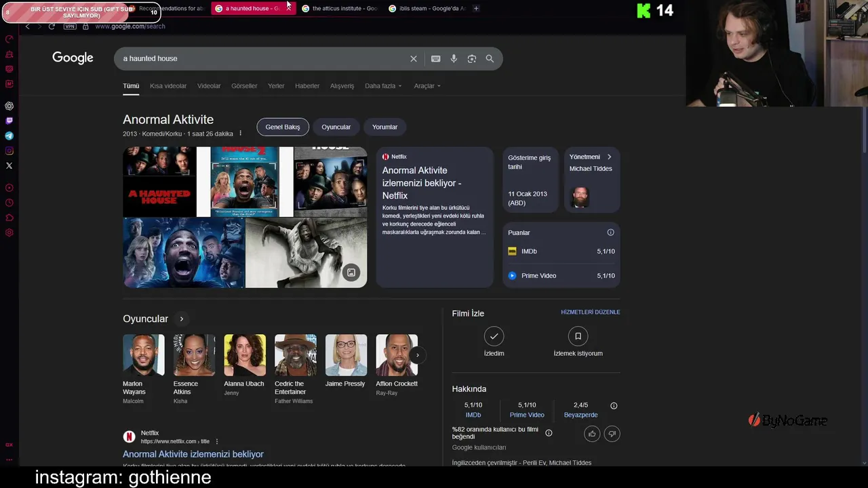Reload the page with the refresh icon
Screen dimensions: 868x488
(52, 26)
